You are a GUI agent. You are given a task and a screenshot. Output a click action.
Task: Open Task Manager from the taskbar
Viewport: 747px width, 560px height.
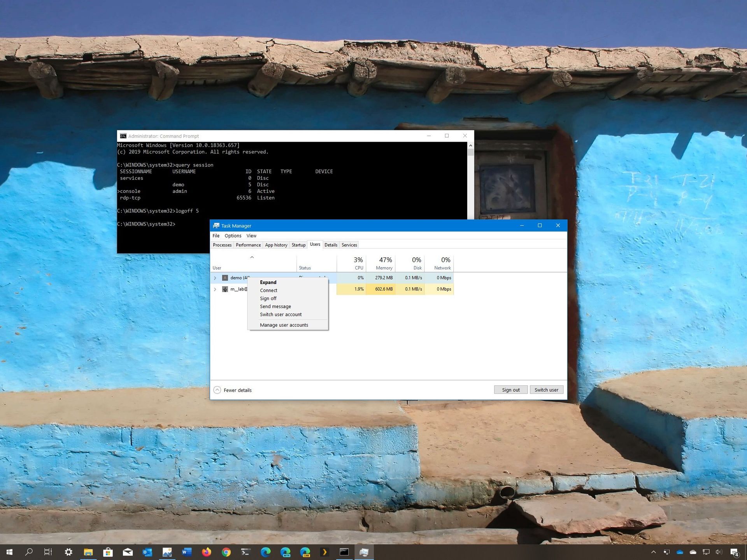364,552
